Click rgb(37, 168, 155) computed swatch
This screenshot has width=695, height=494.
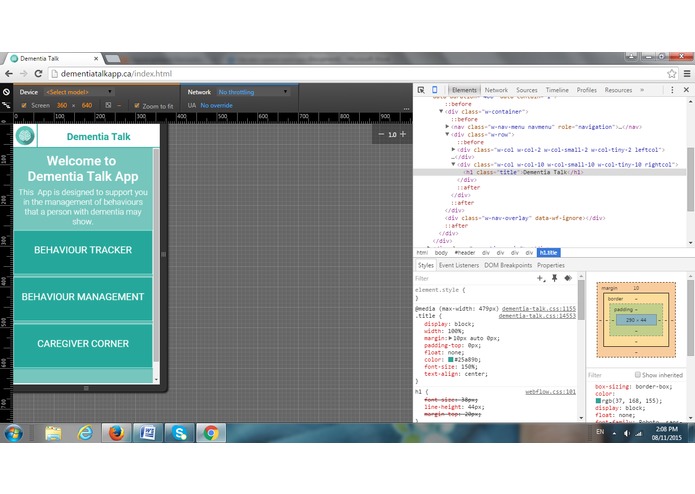[x=598, y=401]
